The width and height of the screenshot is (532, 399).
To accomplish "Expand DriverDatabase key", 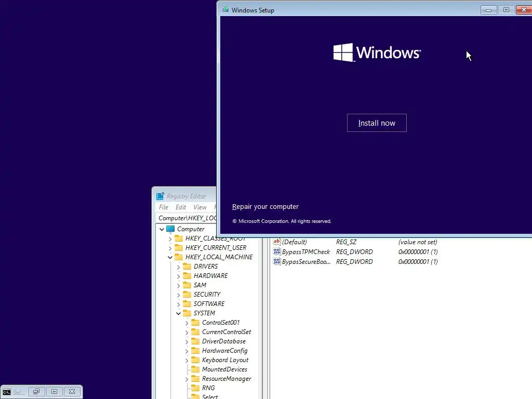I will [187, 342].
